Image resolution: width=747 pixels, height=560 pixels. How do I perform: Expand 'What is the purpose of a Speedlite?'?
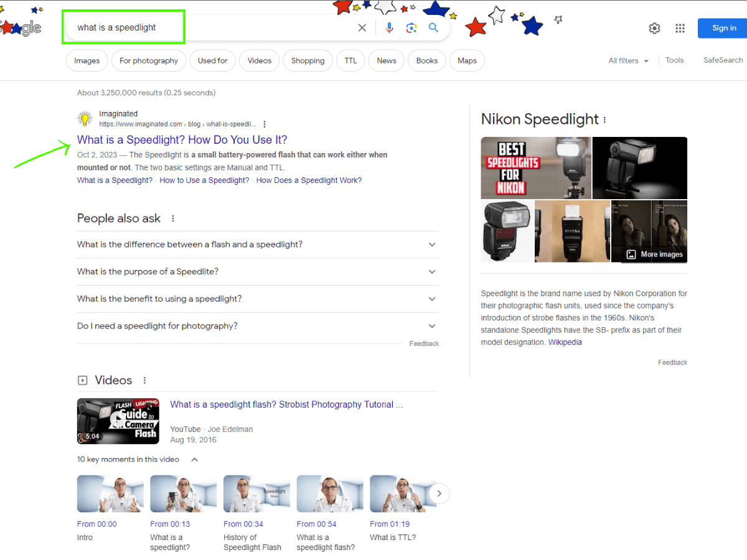pos(432,272)
